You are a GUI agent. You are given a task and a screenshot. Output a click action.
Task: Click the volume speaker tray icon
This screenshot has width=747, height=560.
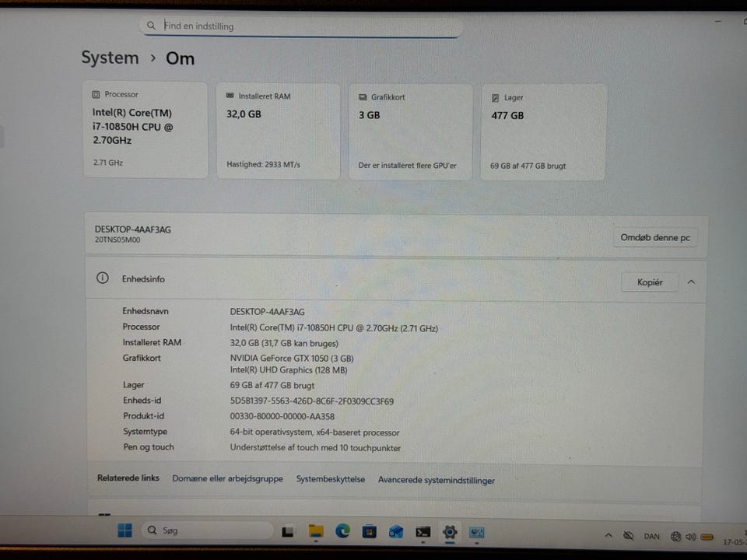[x=691, y=537]
